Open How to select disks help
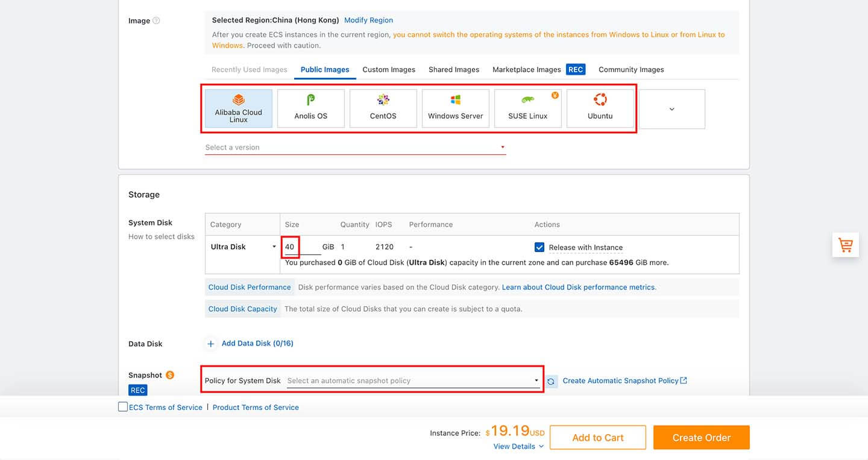Image resolution: width=868 pixels, height=460 pixels. click(x=162, y=236)
